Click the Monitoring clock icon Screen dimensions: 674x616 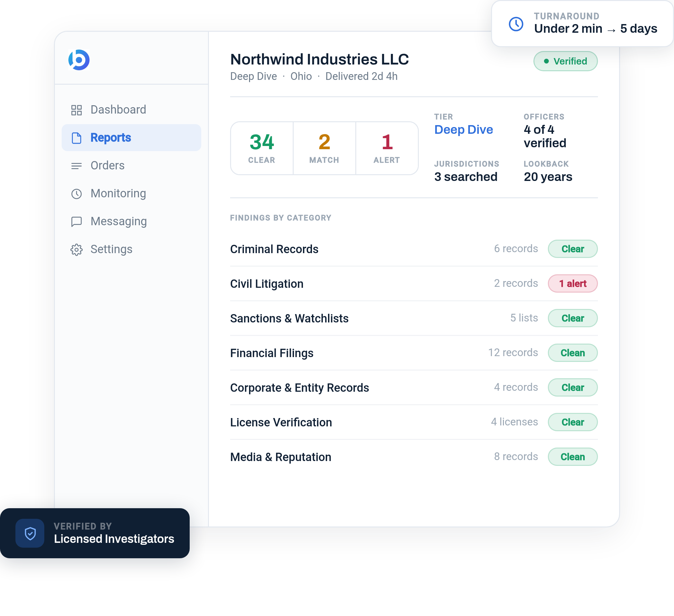click(x=77, y=194)
